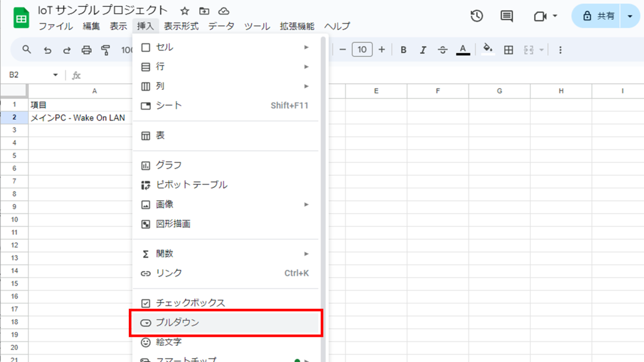
Task: Close the 挿入 menu by clicking it
Action: pos(145,26)
